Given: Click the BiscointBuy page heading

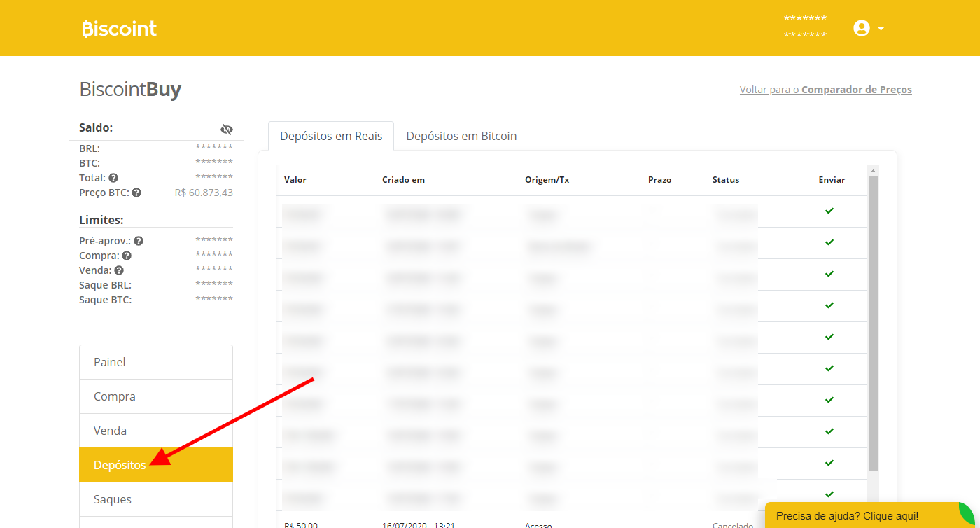Looking at the screenshot, I should [130, 90].
